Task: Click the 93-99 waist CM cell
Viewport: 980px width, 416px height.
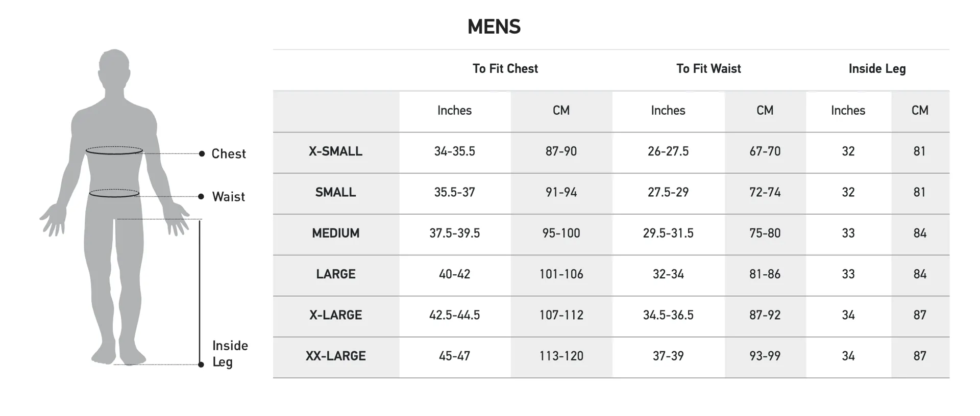Action: coord(765,356)
